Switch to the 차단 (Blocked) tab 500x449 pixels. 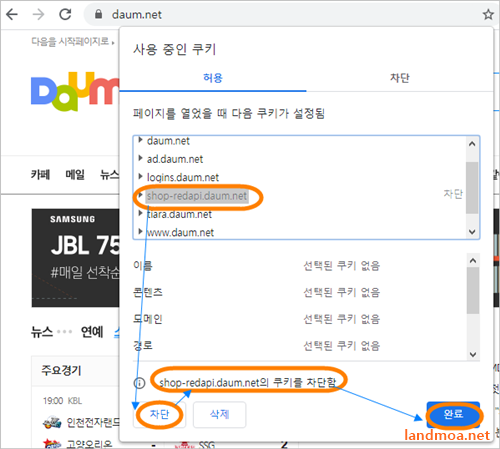pyautogui.click(x=400, y=78)
